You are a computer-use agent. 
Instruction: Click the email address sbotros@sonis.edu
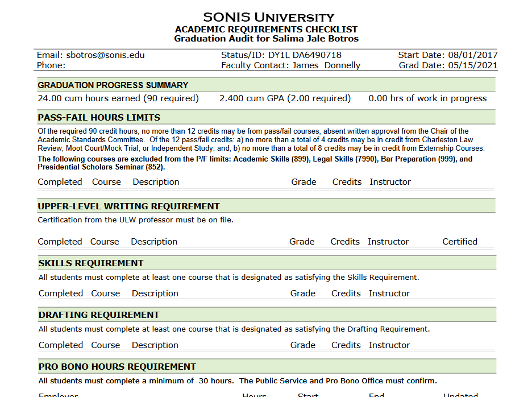[x=105, y=55]
